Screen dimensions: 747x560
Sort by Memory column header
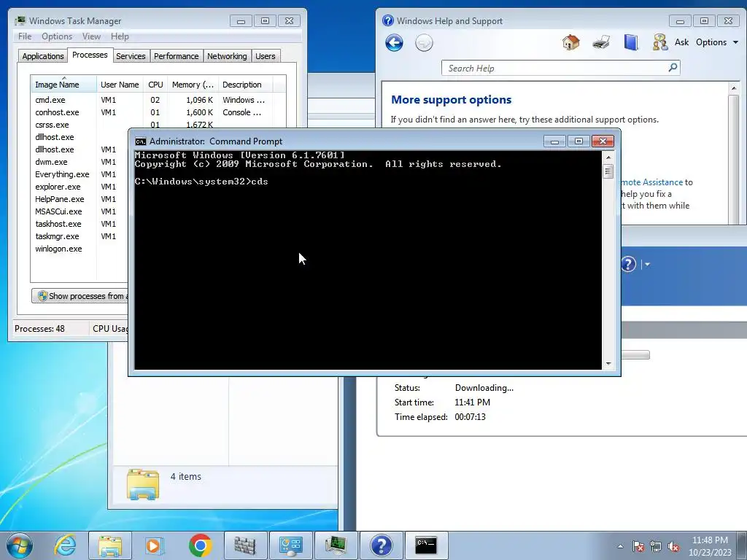pos(193,85)
